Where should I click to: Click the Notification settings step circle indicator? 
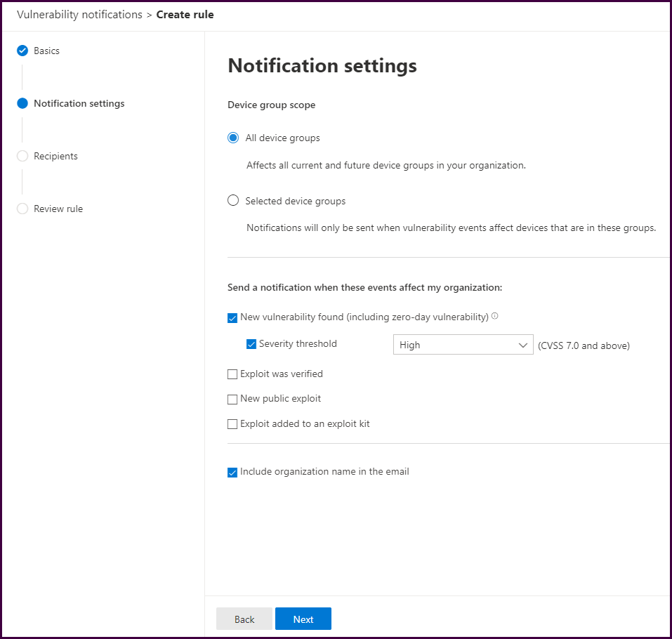(x=22, y=103)
